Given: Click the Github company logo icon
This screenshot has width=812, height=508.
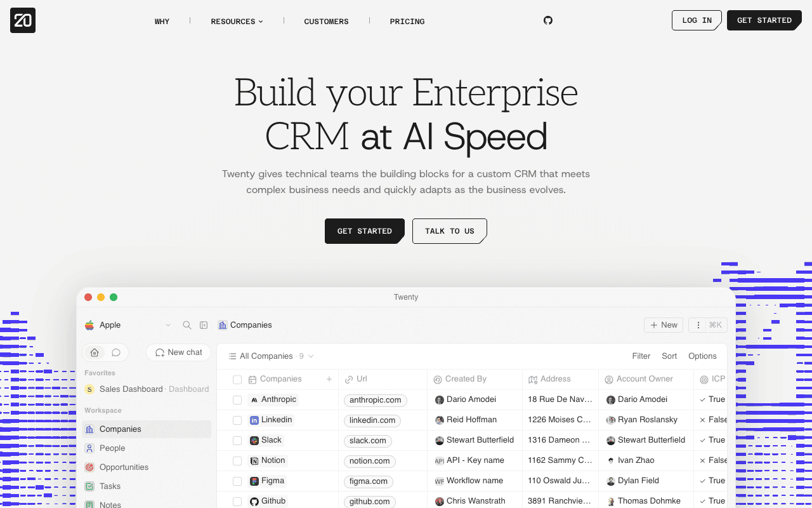Looking at the screenshot, I should coord(254,502).
